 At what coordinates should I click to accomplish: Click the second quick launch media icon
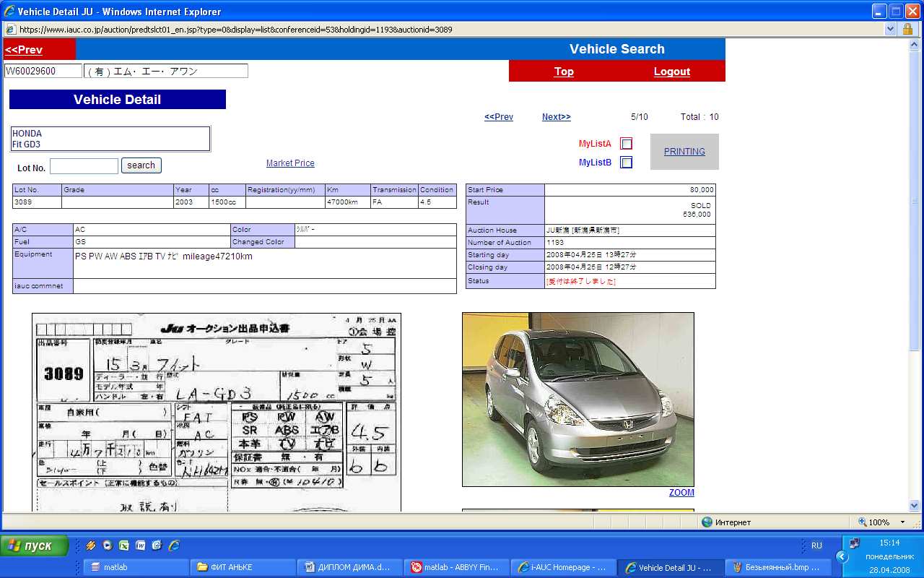pos(108,546)
